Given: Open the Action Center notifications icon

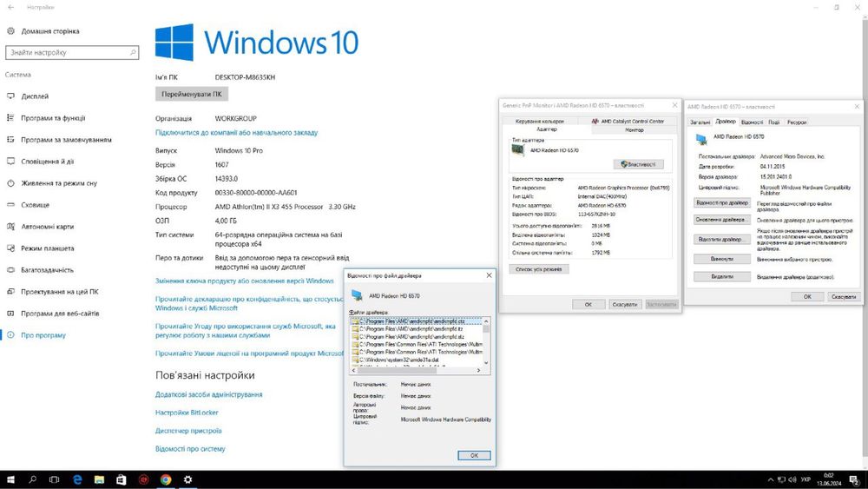Looking at the screenshot, I should point(855,479).
